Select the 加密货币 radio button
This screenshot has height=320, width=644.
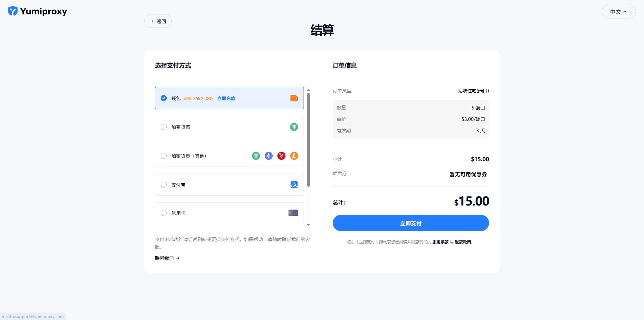tap(164, 127)
